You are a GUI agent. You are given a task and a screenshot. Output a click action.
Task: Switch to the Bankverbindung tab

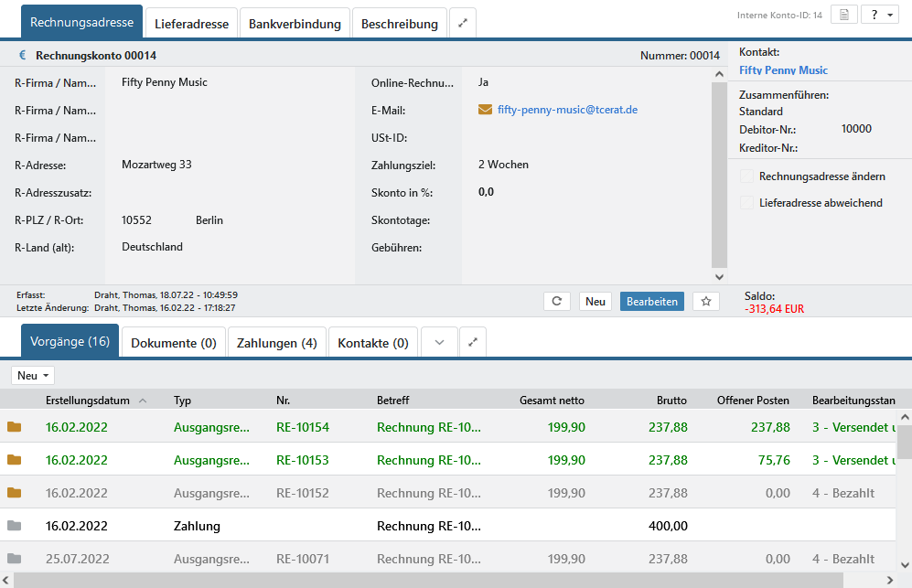tap(295, 24)
